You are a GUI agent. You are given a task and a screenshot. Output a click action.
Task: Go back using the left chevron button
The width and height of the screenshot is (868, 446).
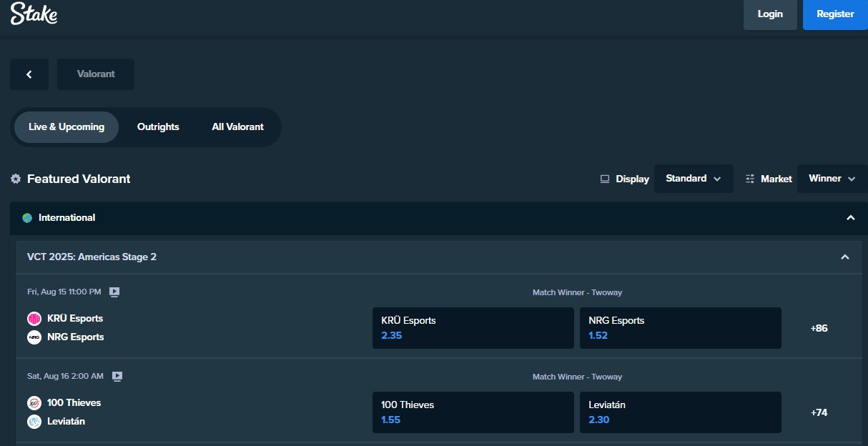(x=29, y=74)
